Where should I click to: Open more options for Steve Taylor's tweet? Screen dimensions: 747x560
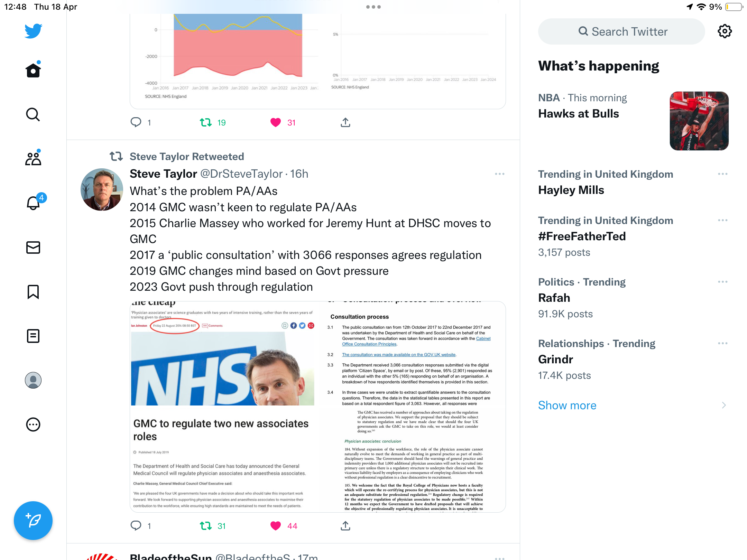coord(500,174)
